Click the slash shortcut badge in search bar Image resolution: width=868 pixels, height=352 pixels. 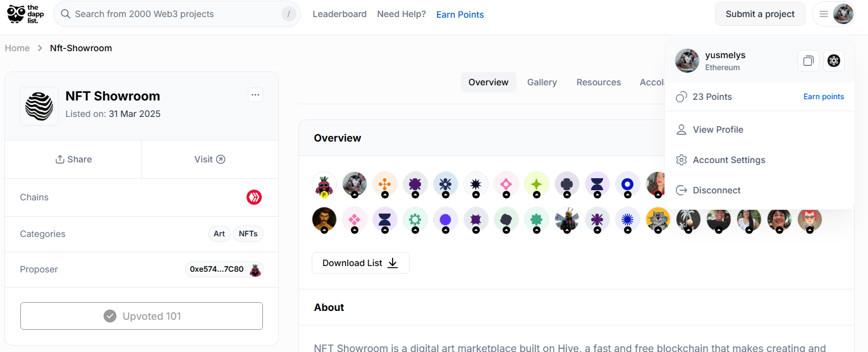pyautogui.click(x=289, y=14)
